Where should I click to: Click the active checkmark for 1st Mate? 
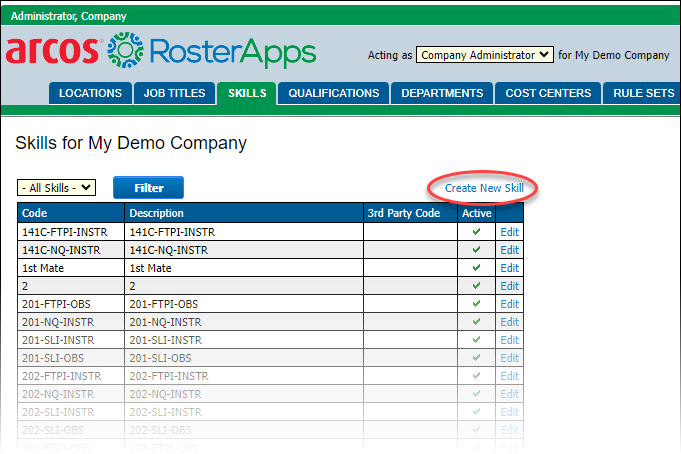pyautogui.click(x=477, y=268)
